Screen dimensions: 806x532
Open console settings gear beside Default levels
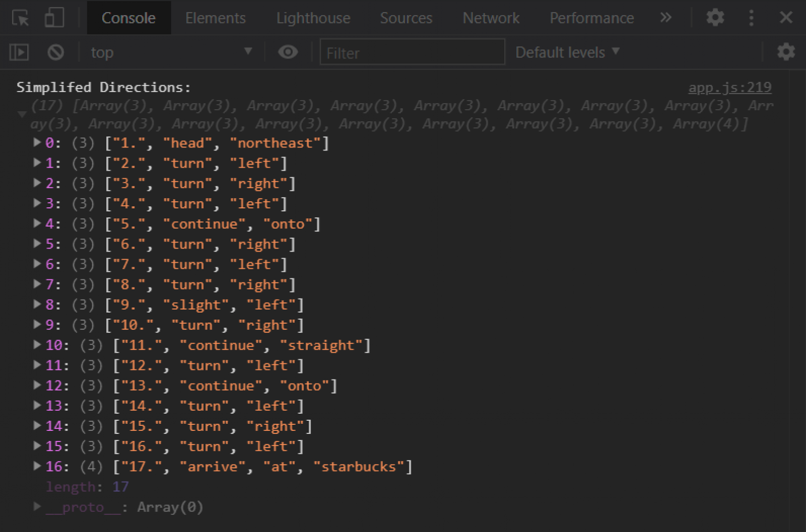coord(786,52)
